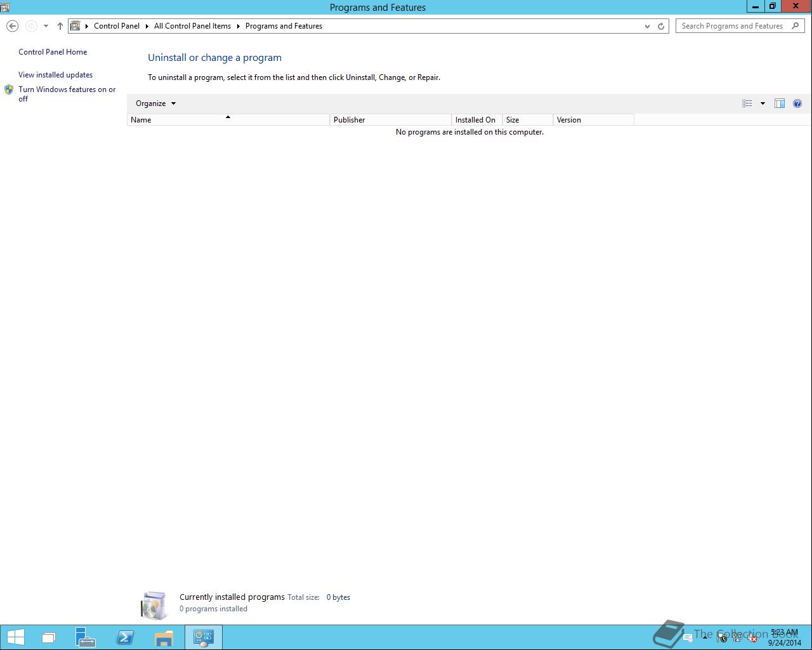This screenshot has width=812, height=650.
Task: Expand arrow after Control Panel breadcrumb
Action: pyautogui.click(x=147, y=26)
